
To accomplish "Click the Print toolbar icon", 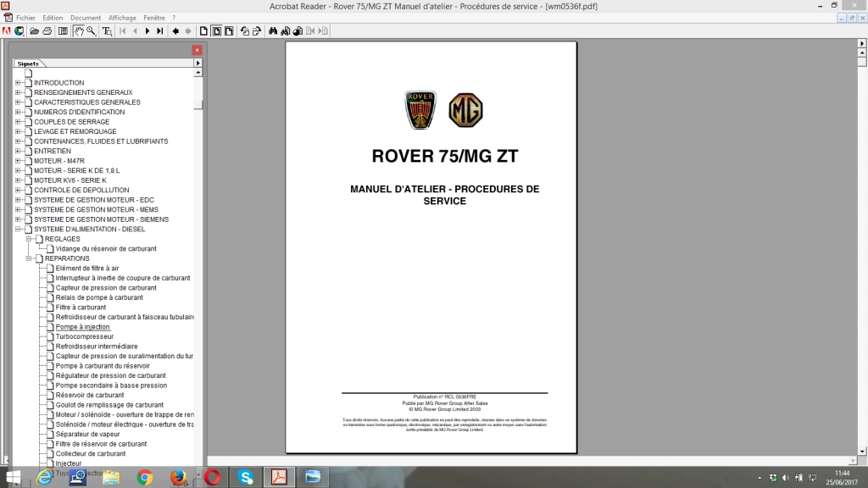I will click(47, 31).
